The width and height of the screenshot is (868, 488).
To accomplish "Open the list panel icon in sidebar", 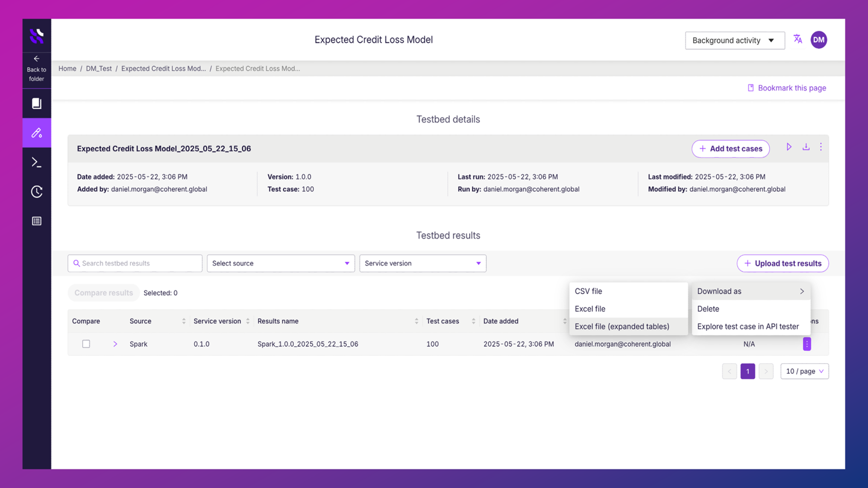I will [36, 221].
